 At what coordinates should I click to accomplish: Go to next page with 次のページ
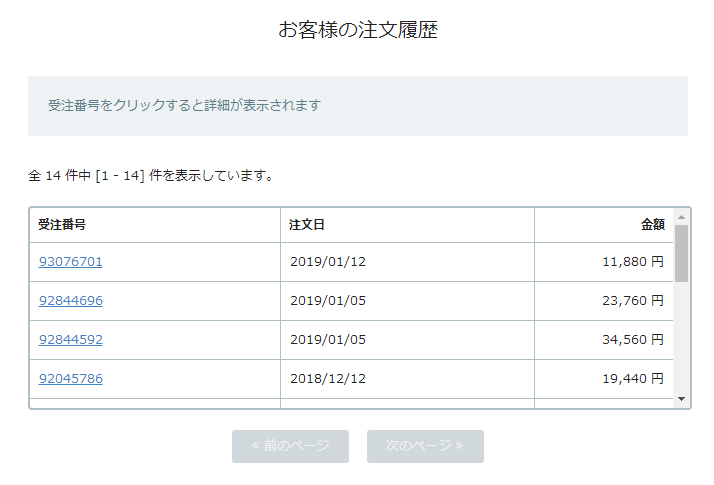tap(425, 446)
